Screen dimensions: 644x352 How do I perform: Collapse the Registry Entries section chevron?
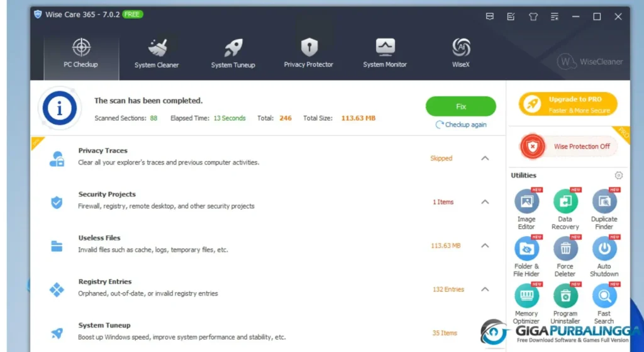click(x=485, y=289)
